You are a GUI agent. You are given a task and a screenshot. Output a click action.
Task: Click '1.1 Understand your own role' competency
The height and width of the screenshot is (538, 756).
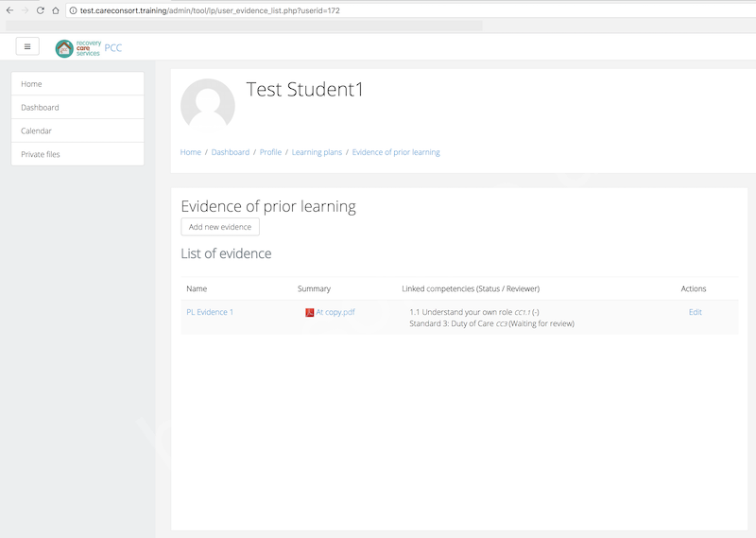461,312
